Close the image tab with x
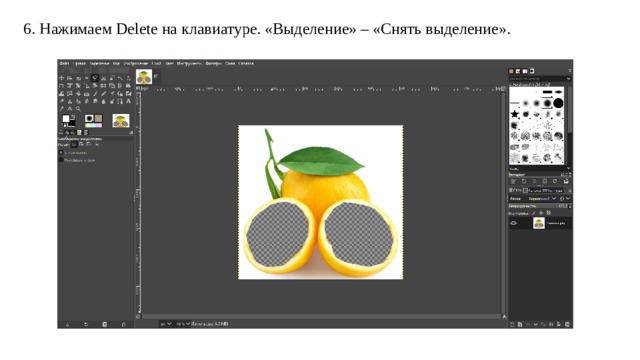Screen dimensions: 640x360 (156, 76)
